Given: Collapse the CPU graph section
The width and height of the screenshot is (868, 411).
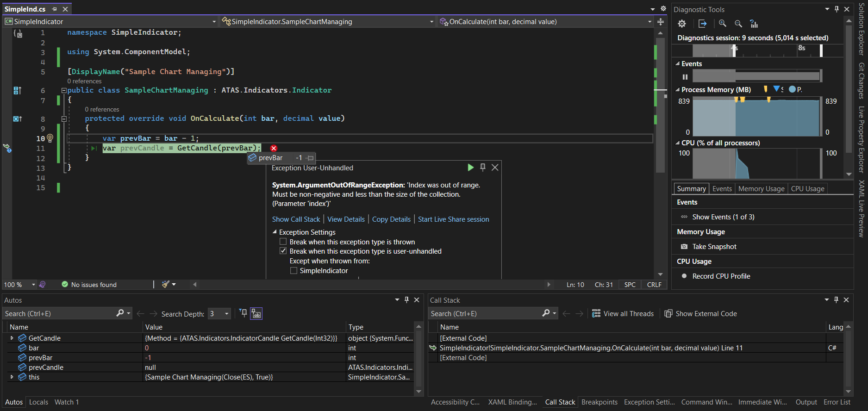Looking at the screenshot, I should pyautogui.click(x=678, y=143).
